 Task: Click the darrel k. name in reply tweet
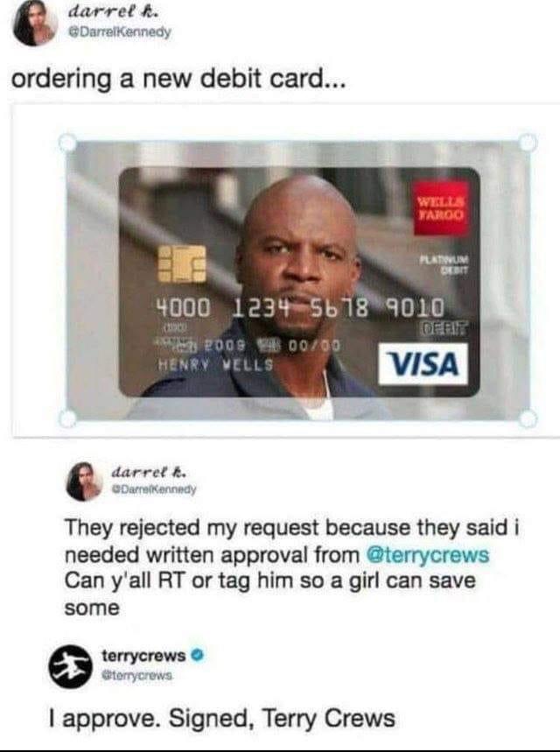[x=149, y=472]
